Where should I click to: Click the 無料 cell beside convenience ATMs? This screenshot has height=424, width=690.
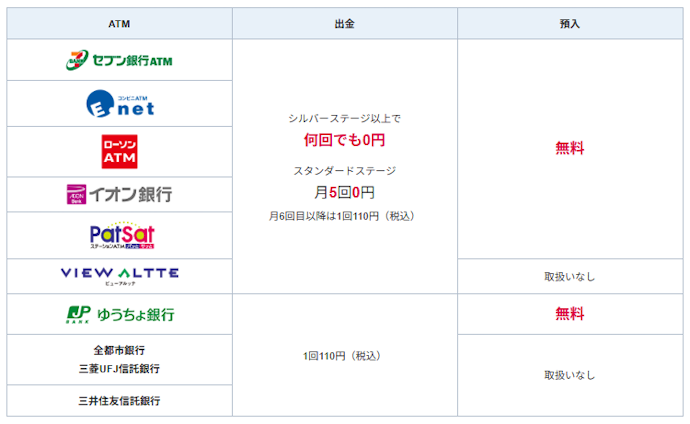pyautogui.click(x=570, y=148)
